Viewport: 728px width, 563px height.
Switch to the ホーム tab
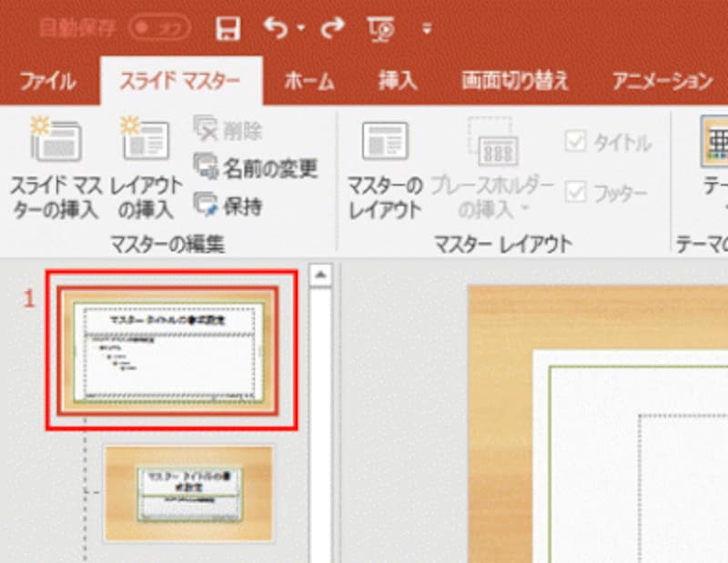click(x=309, y=82)
